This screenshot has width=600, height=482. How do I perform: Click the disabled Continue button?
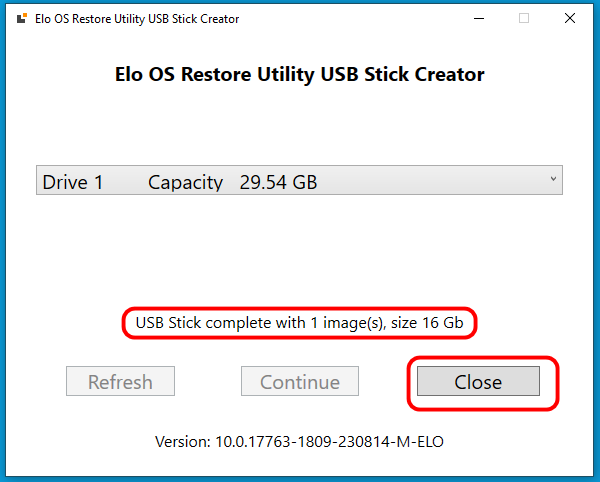point(300,381)
